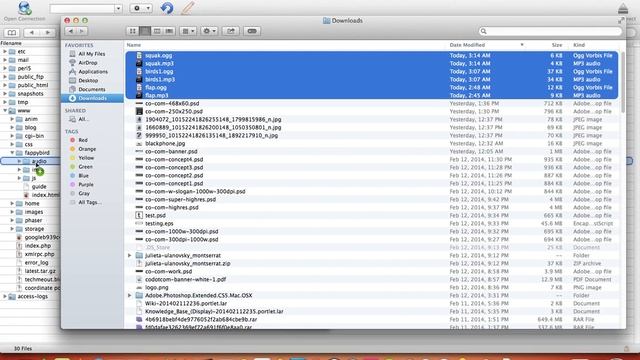Image resolution: width=640 pixels, height=360 pixels.
Task: Select birds1.mp3 file row
Action: pos(371,80)
